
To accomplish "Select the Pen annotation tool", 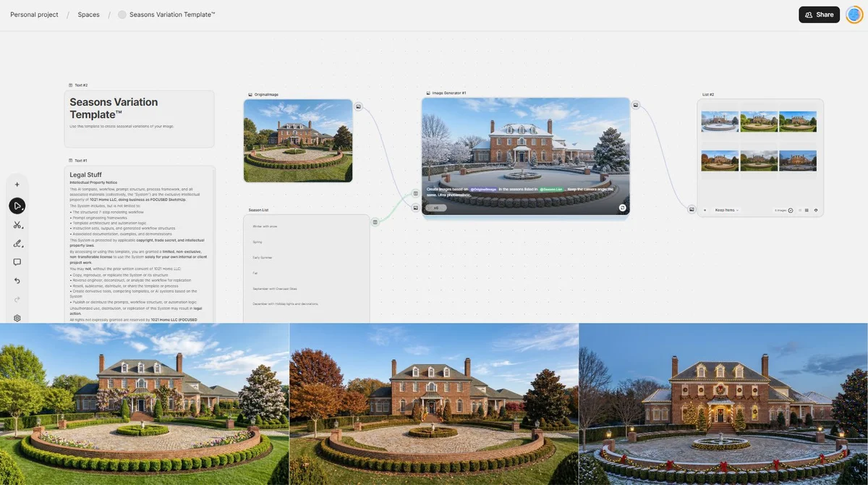I will [x=17, y=243].
